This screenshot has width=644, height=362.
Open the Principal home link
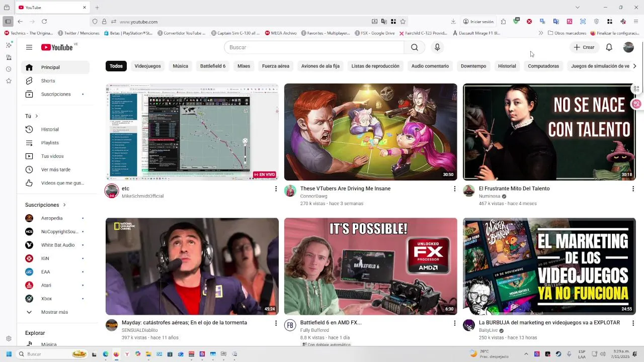tap(55, 67)
